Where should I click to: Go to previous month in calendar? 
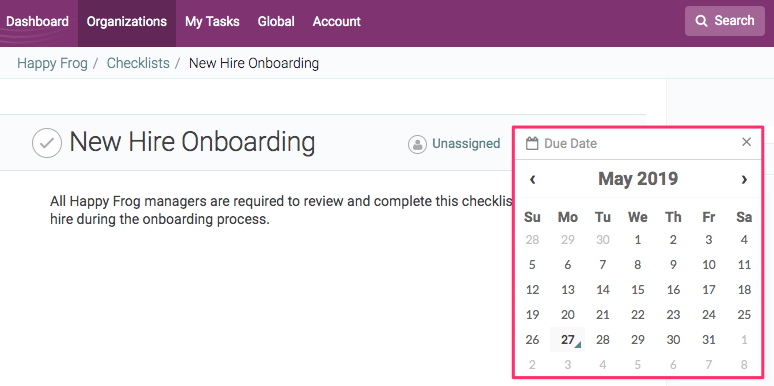533,179
